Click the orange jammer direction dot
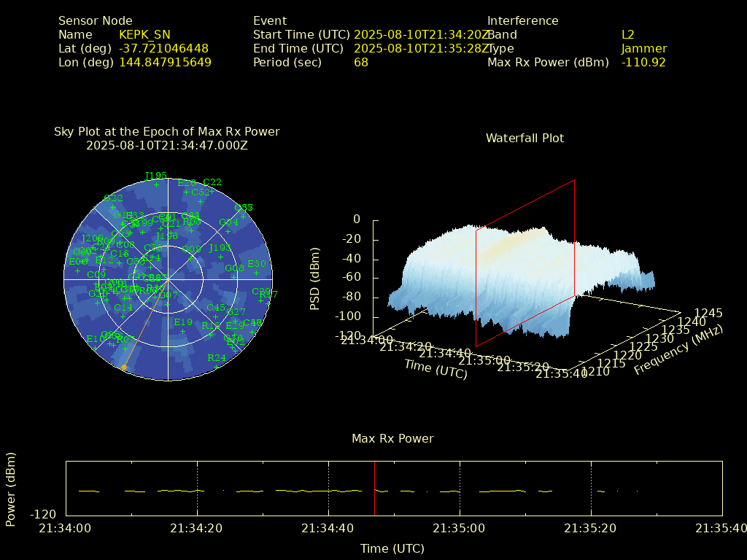Image resolution: width=747 pixels, height=560 pixels. point(124,367)
